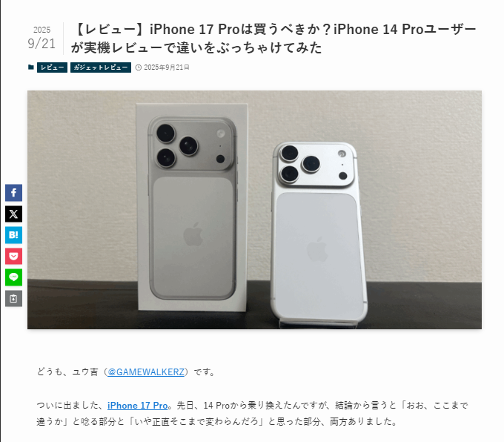Save article to Pocket
The image size is (504, 442).
[13, 256]
